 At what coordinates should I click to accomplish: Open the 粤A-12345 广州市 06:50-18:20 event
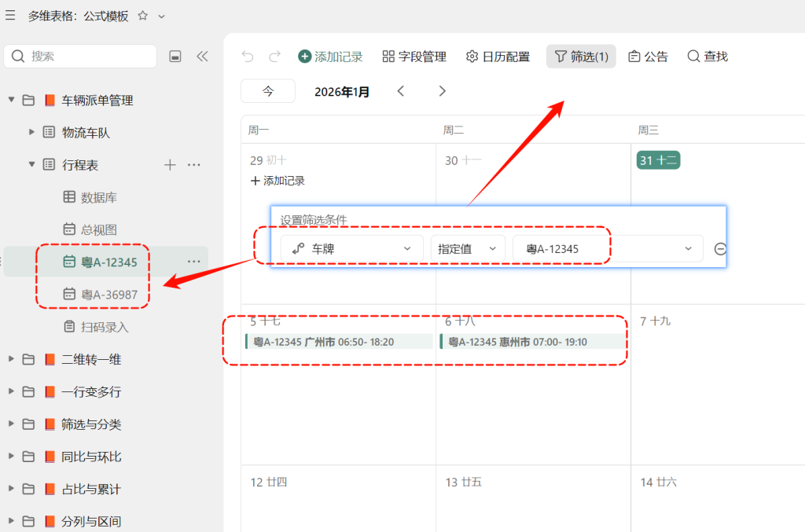(339, 342)
